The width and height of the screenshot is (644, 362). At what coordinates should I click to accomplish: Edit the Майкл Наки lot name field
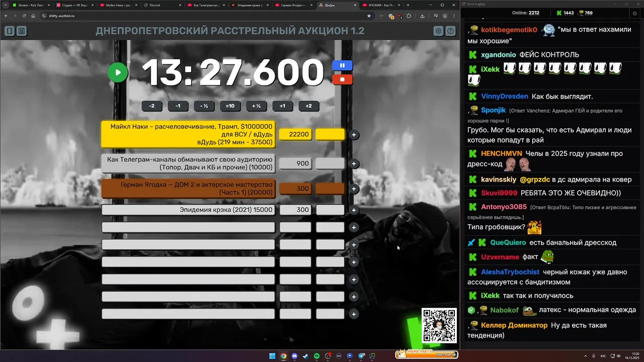point(188,134)
